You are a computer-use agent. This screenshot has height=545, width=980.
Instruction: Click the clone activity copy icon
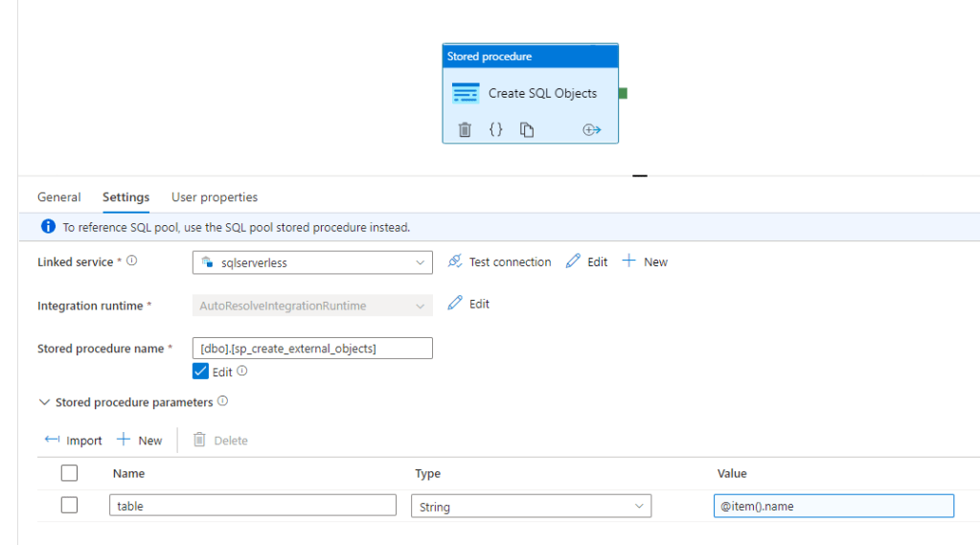[x=527, y=129]
